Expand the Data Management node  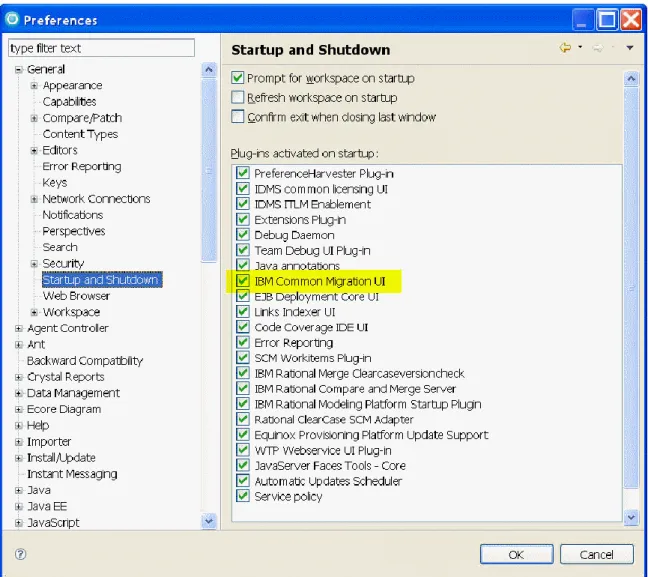(x=18, y=393)
